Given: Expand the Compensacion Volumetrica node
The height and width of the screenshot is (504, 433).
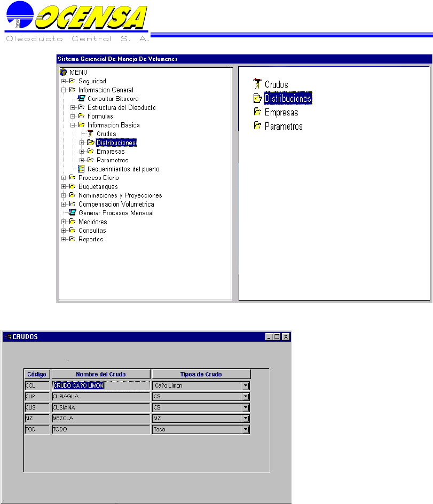Looking at the screenshot, I should click(64, 204).
